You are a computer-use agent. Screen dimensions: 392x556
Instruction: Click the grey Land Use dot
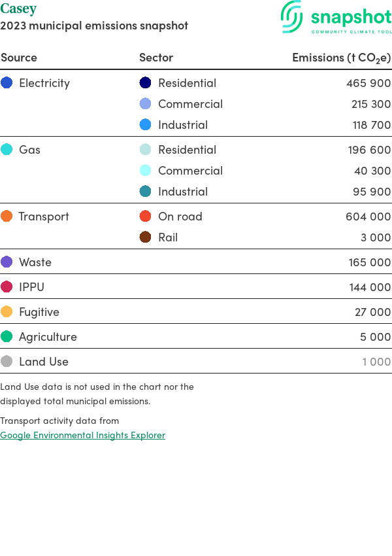tap(7, 361)
